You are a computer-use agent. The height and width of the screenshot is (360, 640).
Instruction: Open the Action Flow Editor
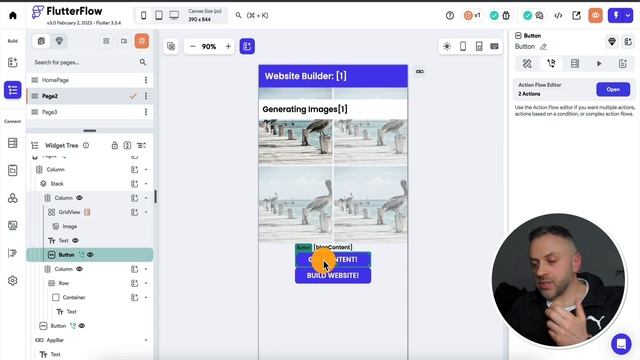coord(613,89)
